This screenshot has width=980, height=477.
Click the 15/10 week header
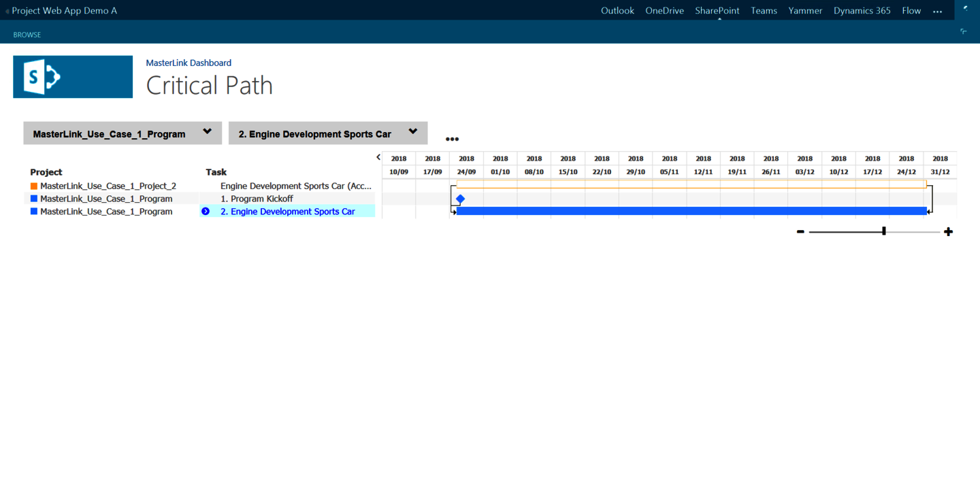click(x=568, y=172)
